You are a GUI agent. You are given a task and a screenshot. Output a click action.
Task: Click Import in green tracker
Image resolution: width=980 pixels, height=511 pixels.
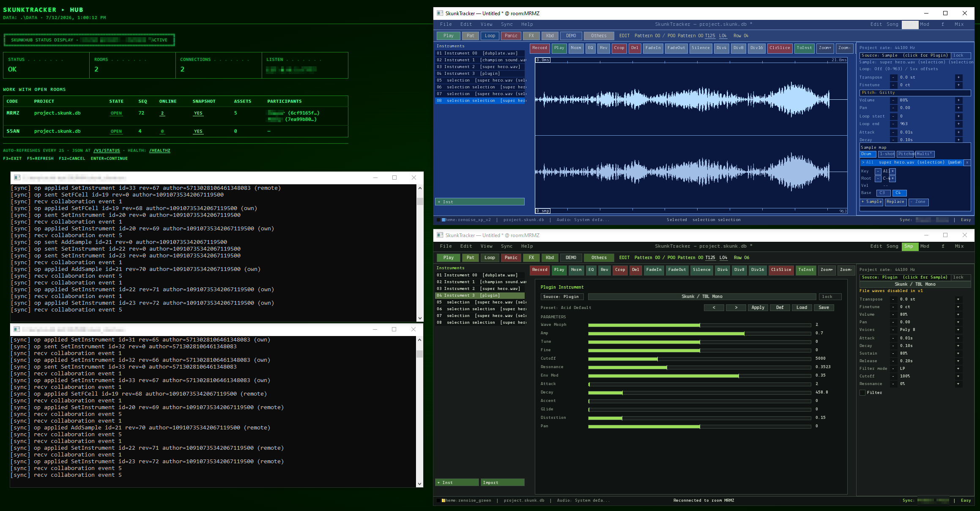502,483
